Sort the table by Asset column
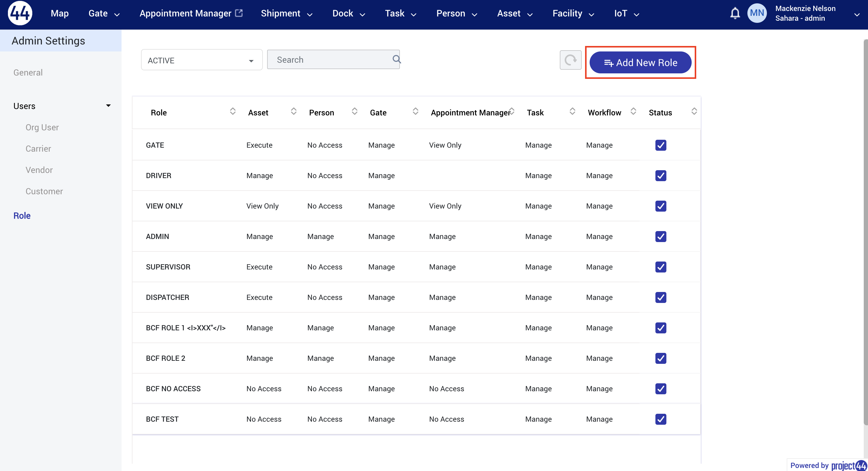This screenshot has width=868, height=471. click(294, 111)
